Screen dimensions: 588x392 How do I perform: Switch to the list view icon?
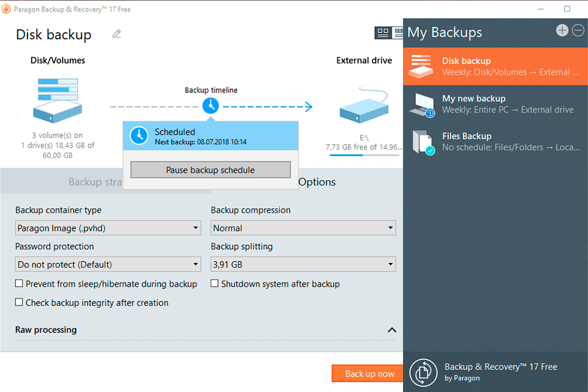tap(398, 33)
